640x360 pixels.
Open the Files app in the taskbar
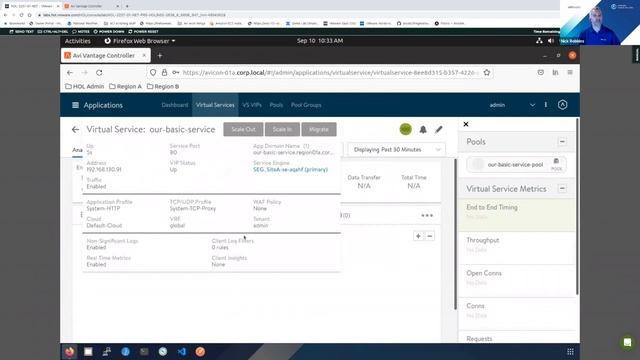point(88,351)
